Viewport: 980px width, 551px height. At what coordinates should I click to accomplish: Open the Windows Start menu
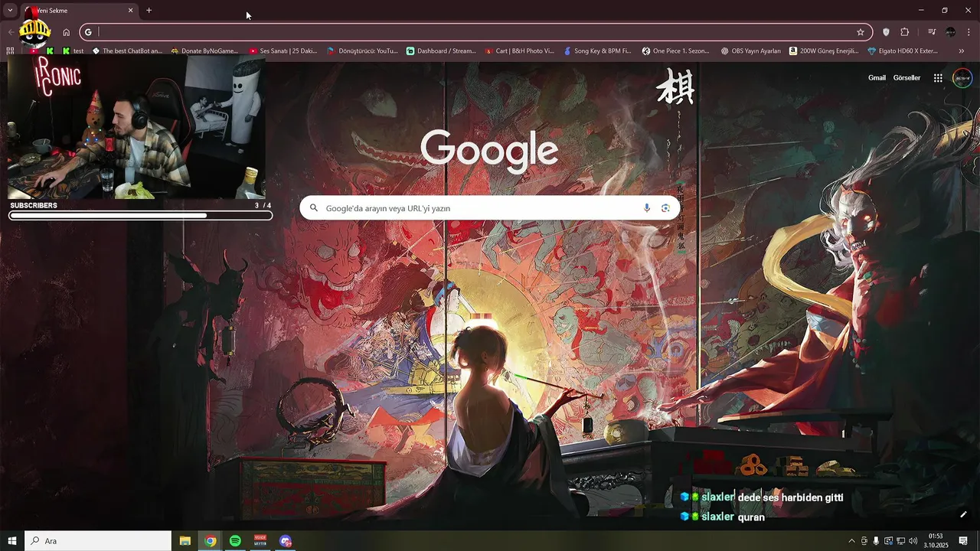12,541
